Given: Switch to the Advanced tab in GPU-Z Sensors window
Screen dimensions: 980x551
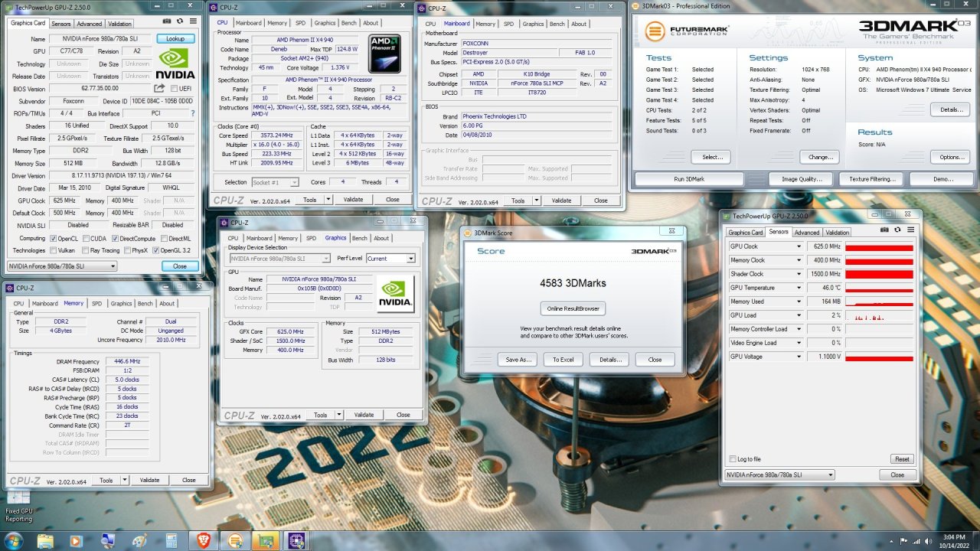Looking at the screenshot, I should [x=806, y=233].
